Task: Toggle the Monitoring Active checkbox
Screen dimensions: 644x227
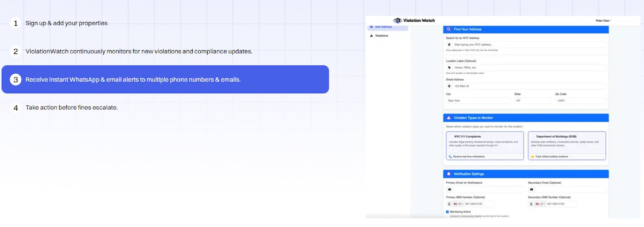Action: 447,212
